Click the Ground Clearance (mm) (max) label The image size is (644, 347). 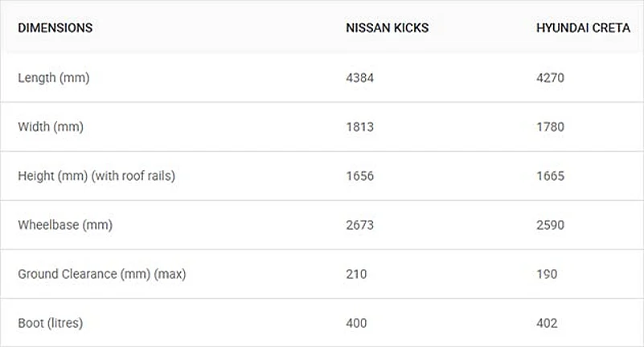[102, 274]
